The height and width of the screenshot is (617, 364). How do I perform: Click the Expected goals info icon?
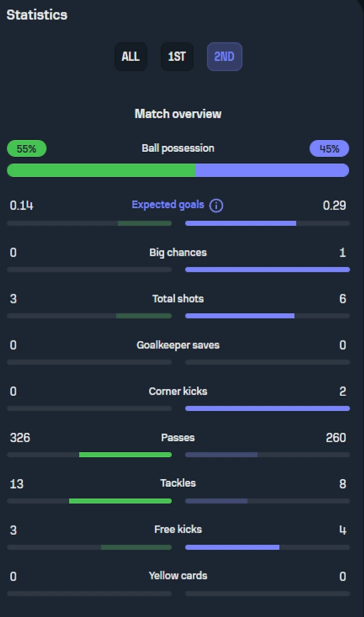tap(216, 205)
